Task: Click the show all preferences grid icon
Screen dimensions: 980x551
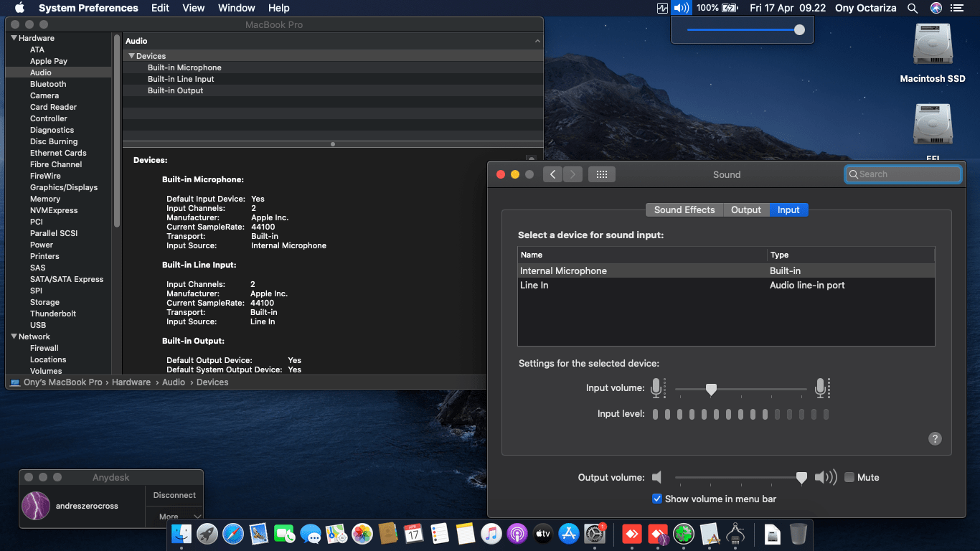Action: coord(601,174)
